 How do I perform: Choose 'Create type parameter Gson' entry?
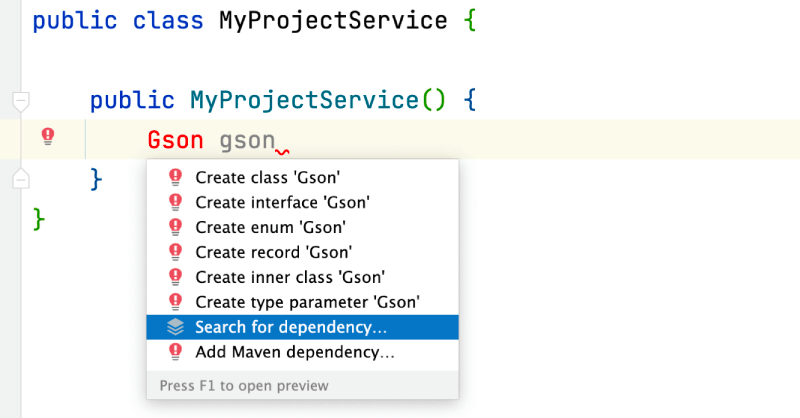pos(307,302)
